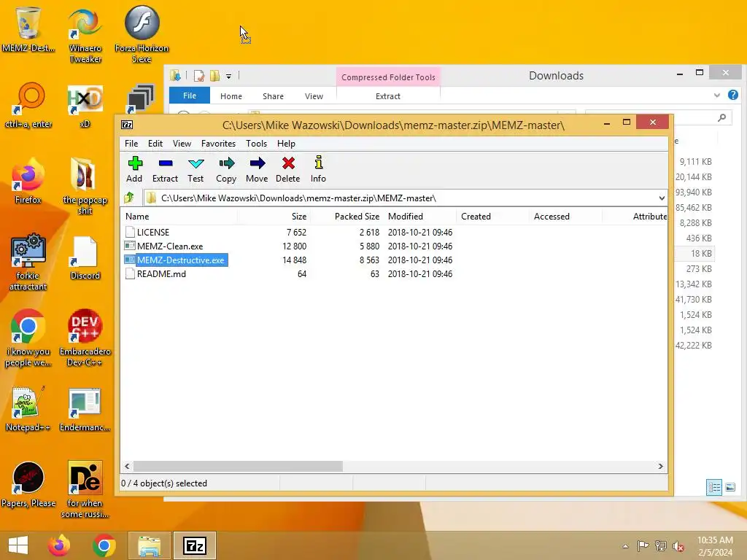Viewport: 747px width, 560px height.
Task: Open the Edit menu in 7-Zip
Action: (155, 144)
